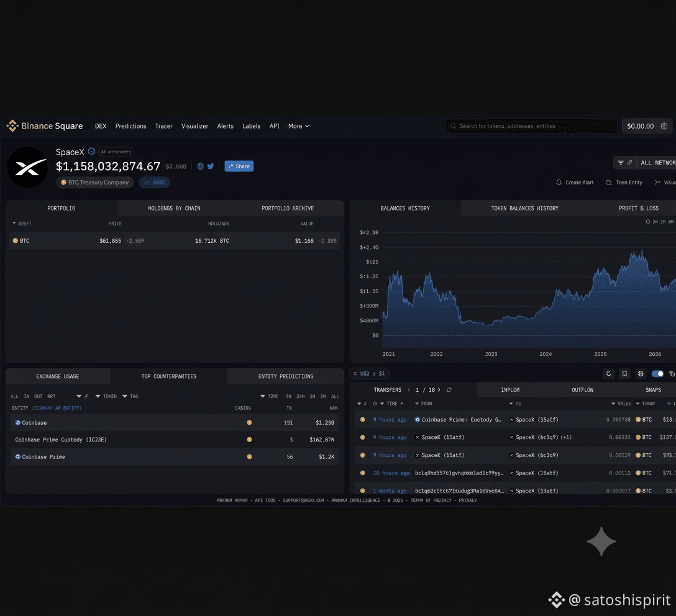
Task: Switch to the Profit & Loss tab
Action: coord(639,208)
